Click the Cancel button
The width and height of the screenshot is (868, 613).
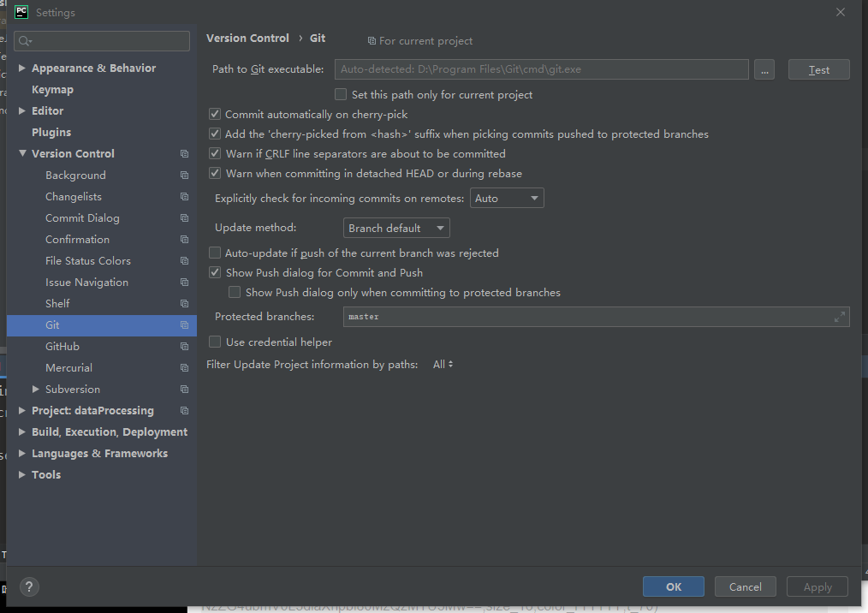coord(745,587)
